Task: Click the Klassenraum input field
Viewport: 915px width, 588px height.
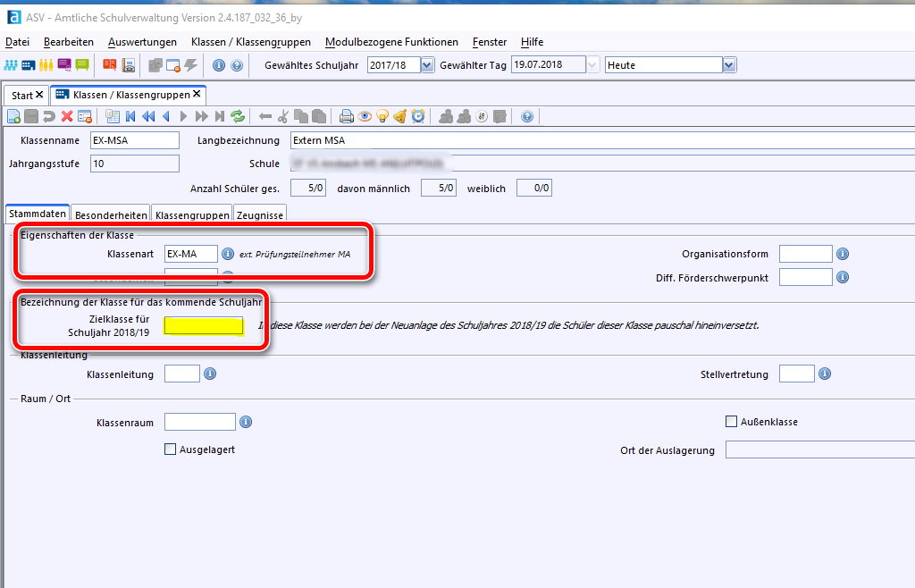Action: (199, 422)
